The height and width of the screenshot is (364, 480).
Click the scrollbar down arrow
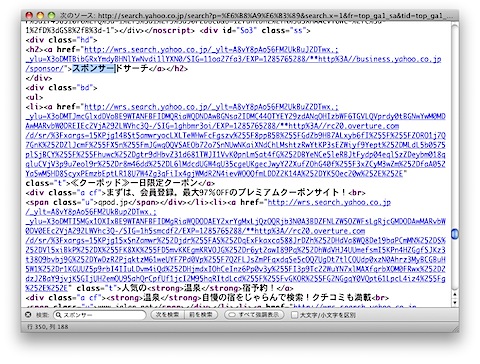(x=455, y=303)
